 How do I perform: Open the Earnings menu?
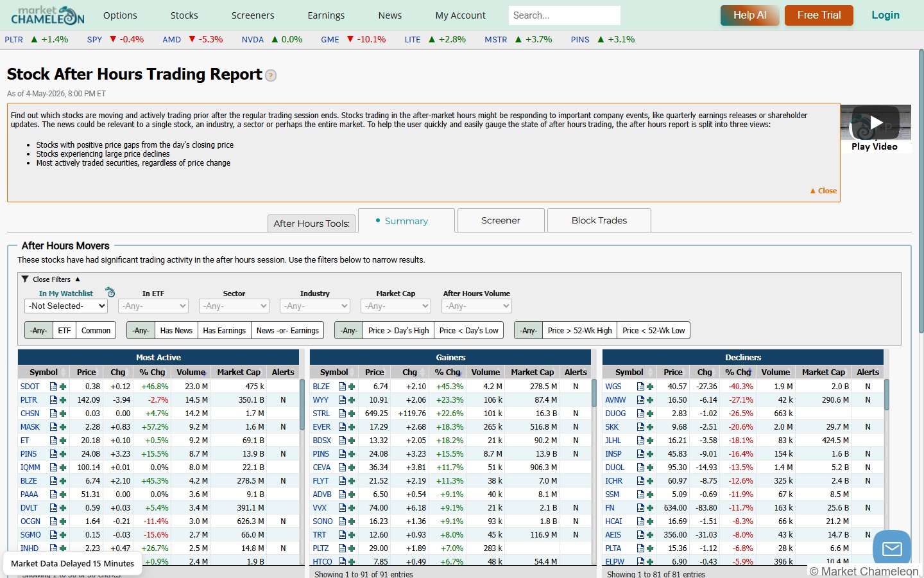point(326,15)
